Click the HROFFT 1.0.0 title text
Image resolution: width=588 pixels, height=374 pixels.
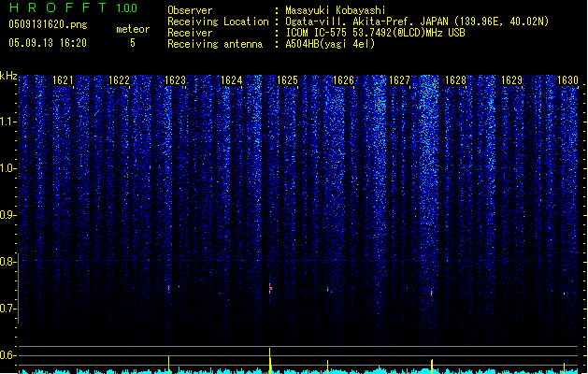(x=74, y=7)
